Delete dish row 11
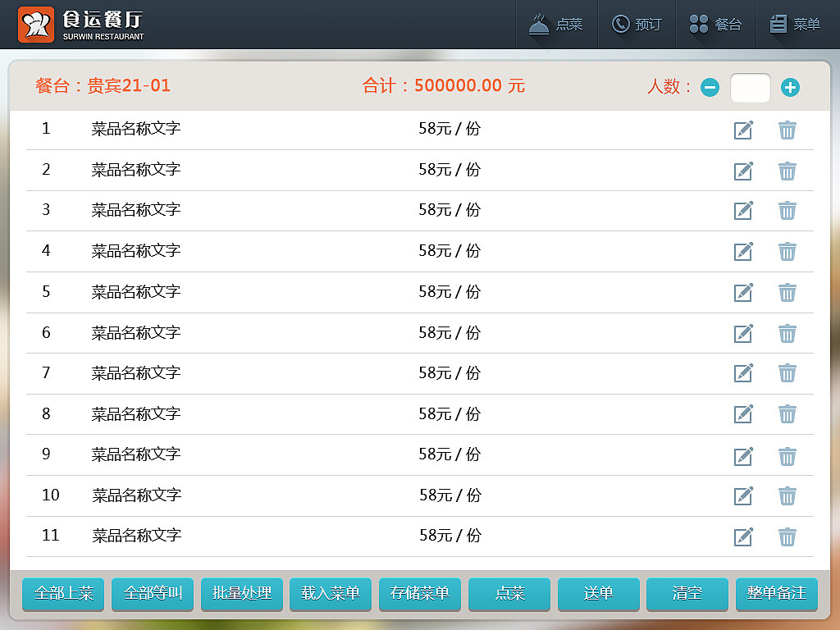The width and height of the screenshot is (840, 630). pos(787,536)
